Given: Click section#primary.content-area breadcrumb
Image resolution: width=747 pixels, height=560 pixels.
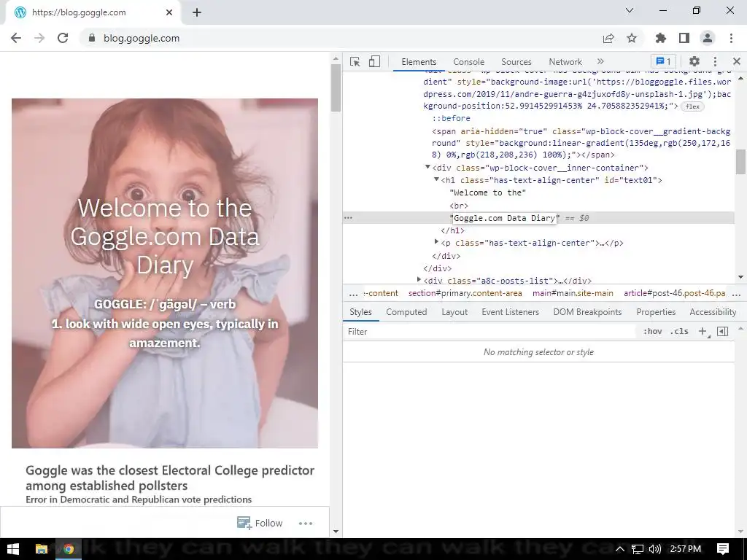Looking at the screenshot, I should click(x=465, y=293).
